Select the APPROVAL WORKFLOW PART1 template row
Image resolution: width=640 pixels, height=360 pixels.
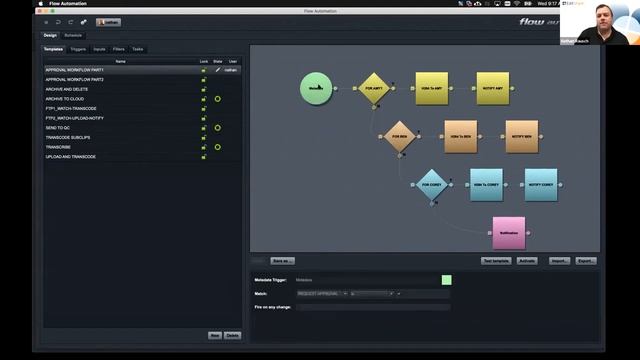[x=142, y=70]
